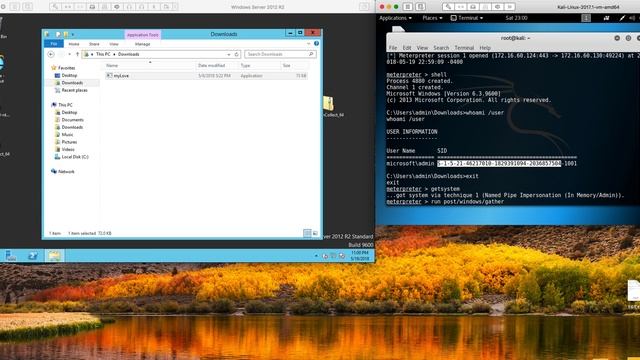Click the taskbar clock showing 11:00 PM

point(360,256)
